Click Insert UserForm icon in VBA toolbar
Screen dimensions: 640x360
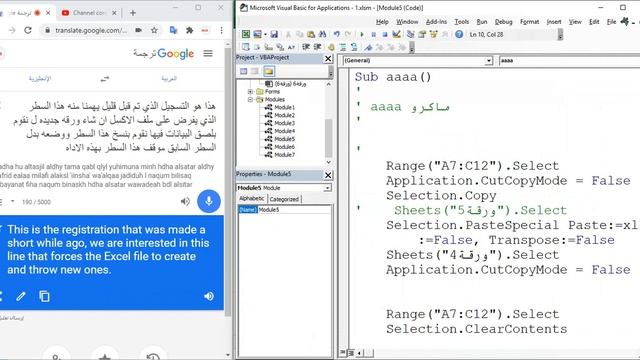coord(258,34)
